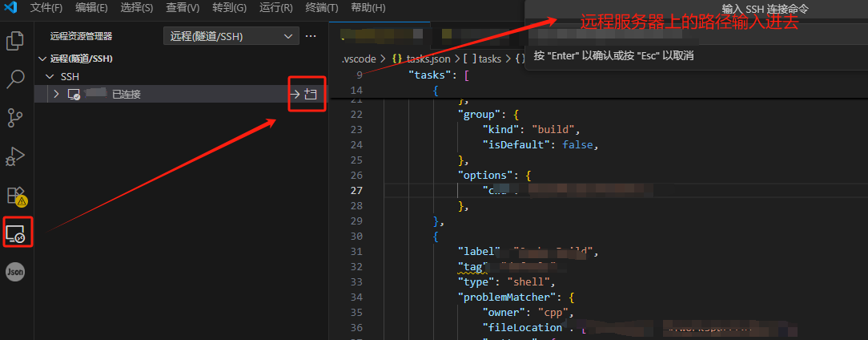Open the Search view in activity bar

[x=15, y=79]
